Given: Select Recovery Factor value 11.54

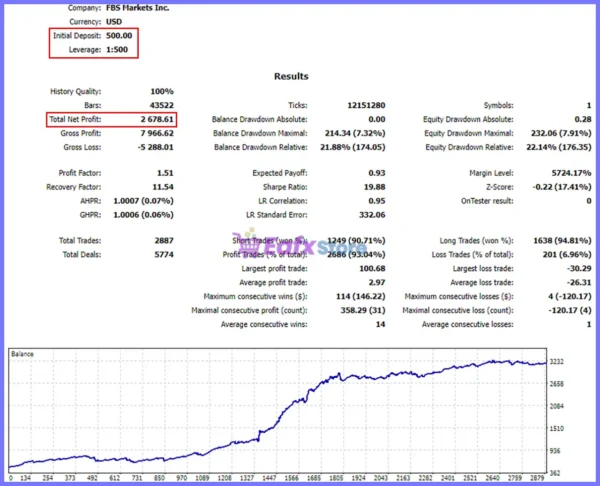Looking at the screenshot, I should coord(163,187).
